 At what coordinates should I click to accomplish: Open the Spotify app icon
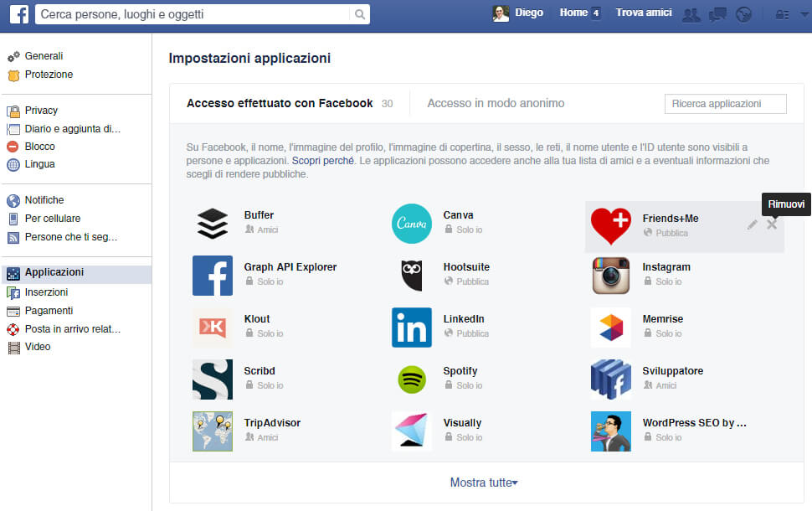(x=411, y=379)
